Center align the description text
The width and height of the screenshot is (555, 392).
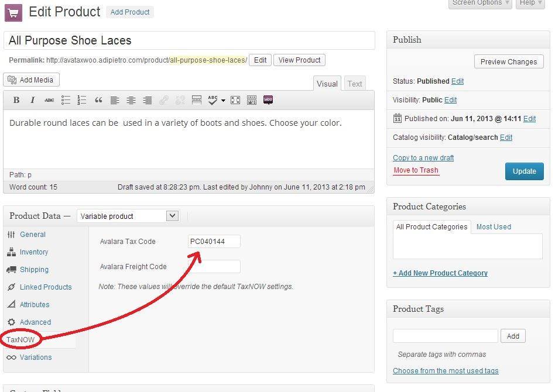pyautogui.click(x=131, y=100)
